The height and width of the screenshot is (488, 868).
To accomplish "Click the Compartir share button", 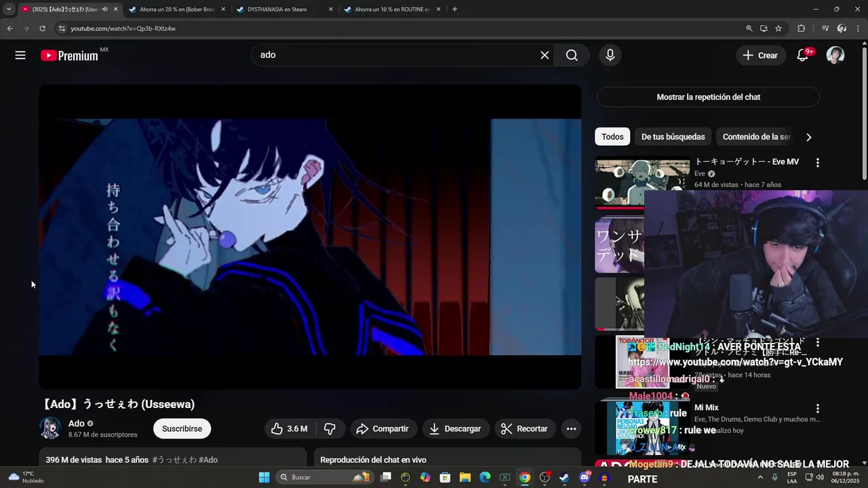I will [x=383, y=428].
